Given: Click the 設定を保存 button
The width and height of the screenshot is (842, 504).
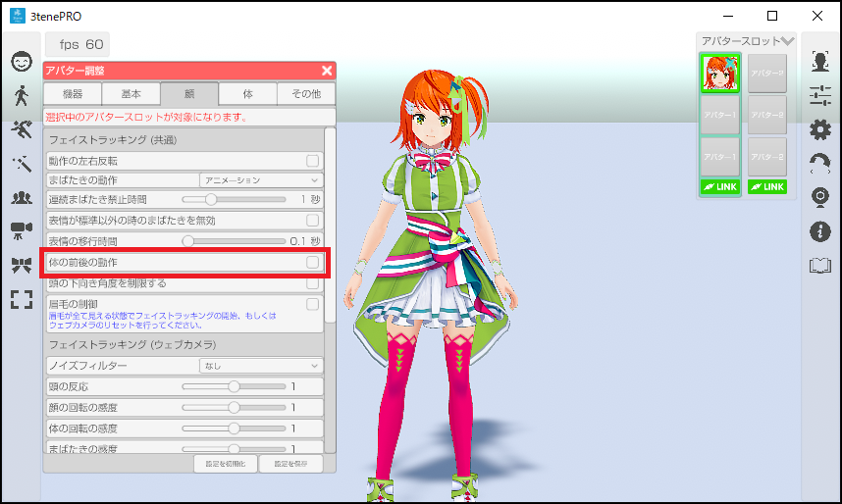Looking at the screenshot, I should click(x=290, y=464).
